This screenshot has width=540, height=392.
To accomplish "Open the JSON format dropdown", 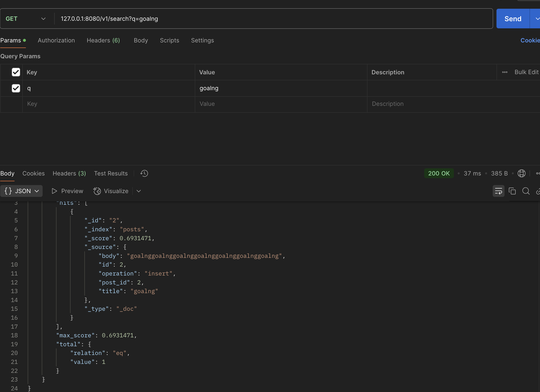I will coord(21,191).
